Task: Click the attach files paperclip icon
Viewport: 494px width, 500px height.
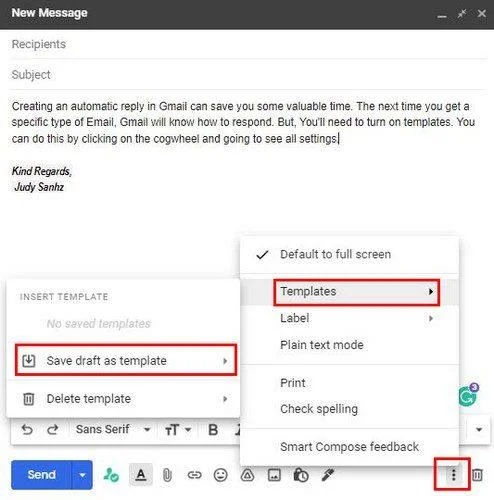Action: click(167, 475)
